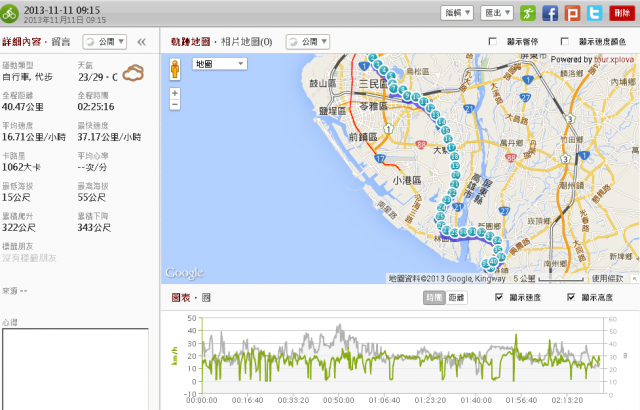Screen dimensions: 640x410
Task: Select the 詳細內容 details tab
Action: coord(22,42)
